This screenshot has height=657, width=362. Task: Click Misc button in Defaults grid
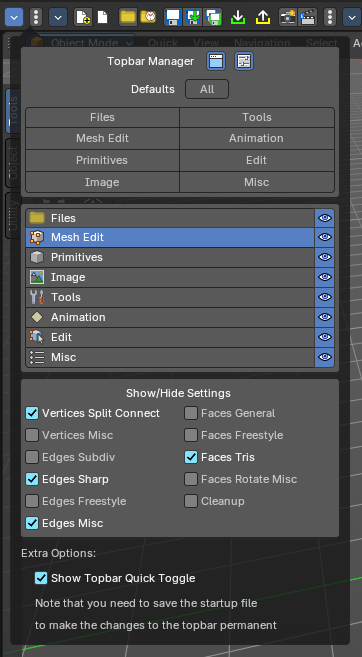pyautogui.click(x=257, y=182)
